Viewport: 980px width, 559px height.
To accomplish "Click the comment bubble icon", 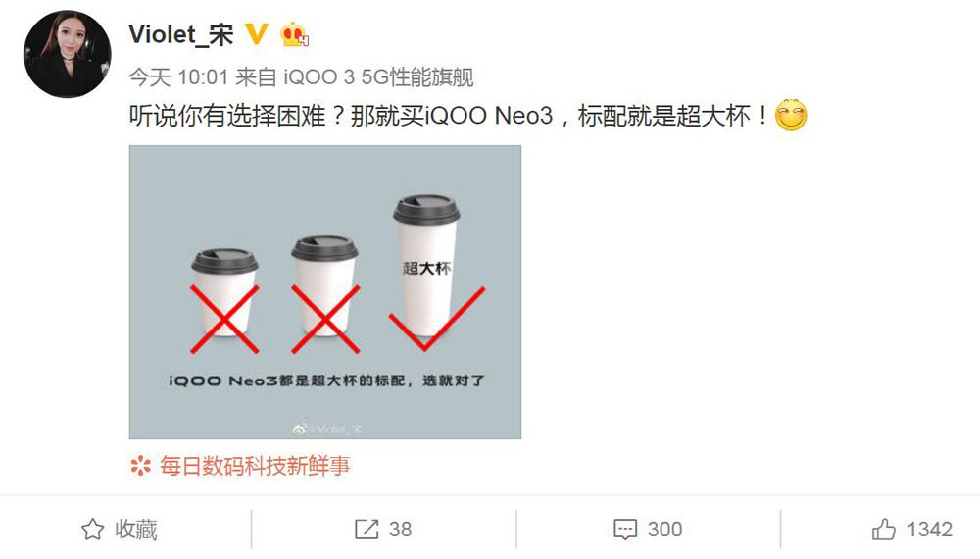I will click(625, 530).
